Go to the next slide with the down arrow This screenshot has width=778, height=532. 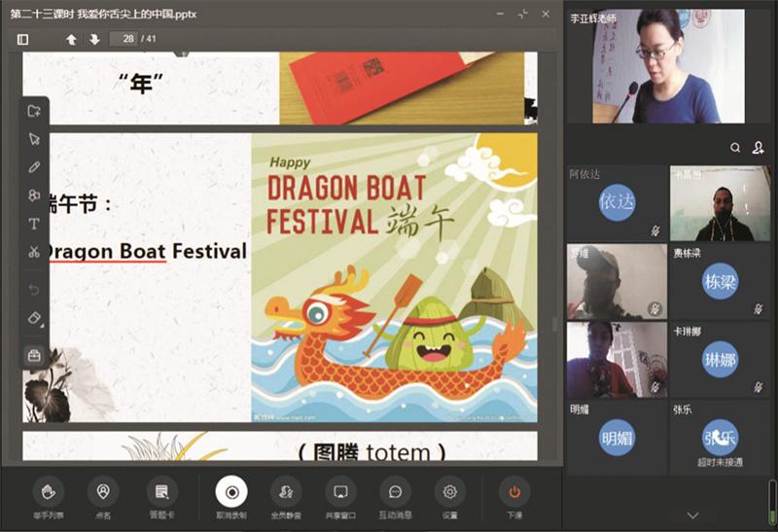pyautogui.click(x=94, y=39)
